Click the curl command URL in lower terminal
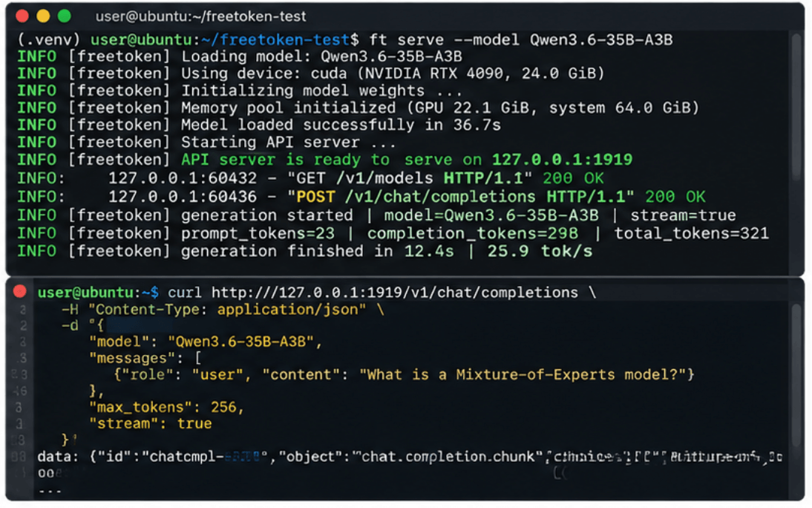This screenshot has height=508, width=812. [395, 293]
